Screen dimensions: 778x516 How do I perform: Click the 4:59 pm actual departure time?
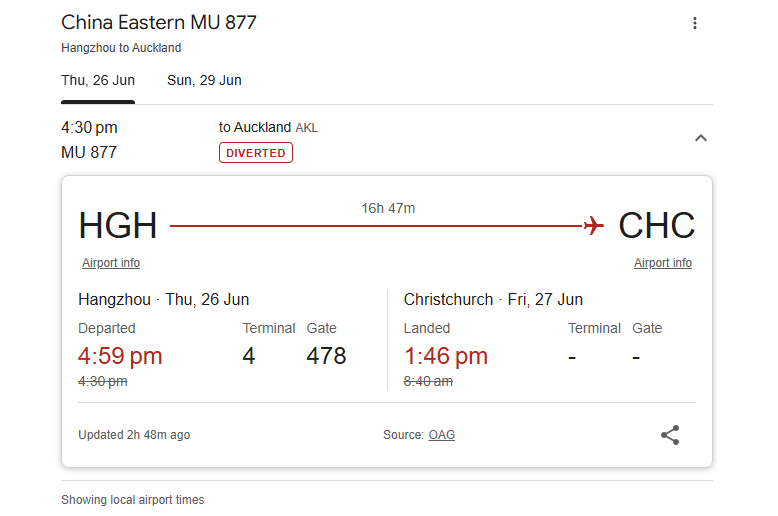pyautogui.click(x=120, y=356)
